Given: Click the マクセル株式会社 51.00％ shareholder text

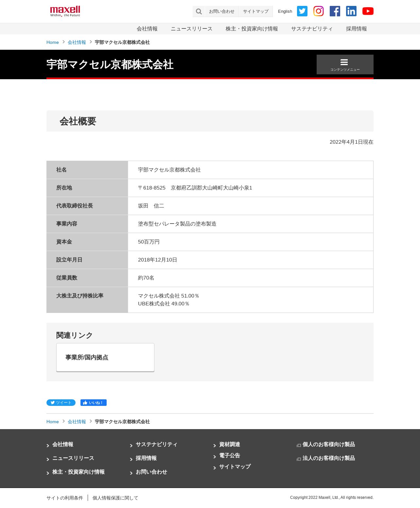Looking at the screenshot, I should pyautogui.click(x=169, y=296).
